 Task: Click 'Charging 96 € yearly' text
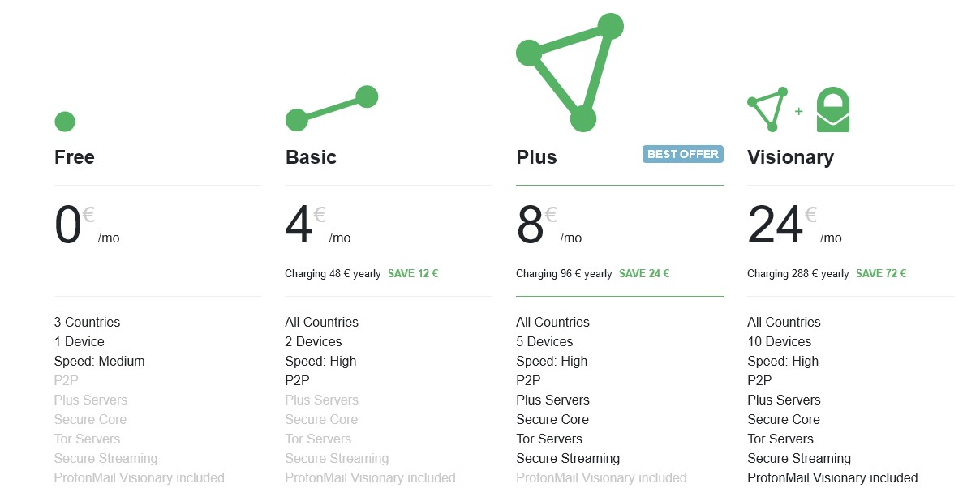click(564, 274)
